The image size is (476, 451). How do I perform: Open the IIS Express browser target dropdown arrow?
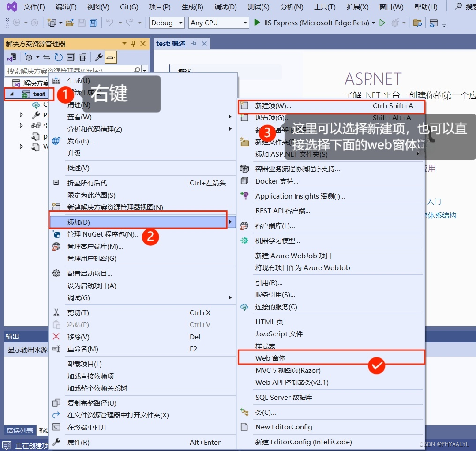coord(373,23)
